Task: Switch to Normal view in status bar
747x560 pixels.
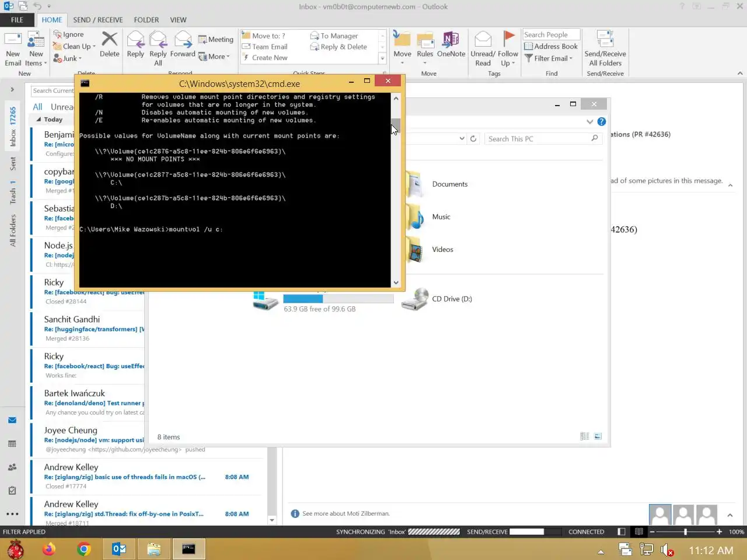Action: pos(622,531)
